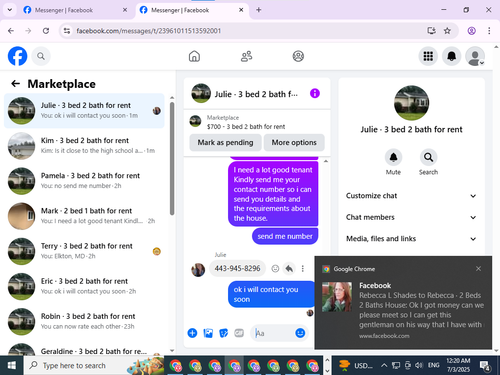Open the Robin - 3 bed 2 bath conversation
The height and width of the screenshot is (375, 500).
84,322
